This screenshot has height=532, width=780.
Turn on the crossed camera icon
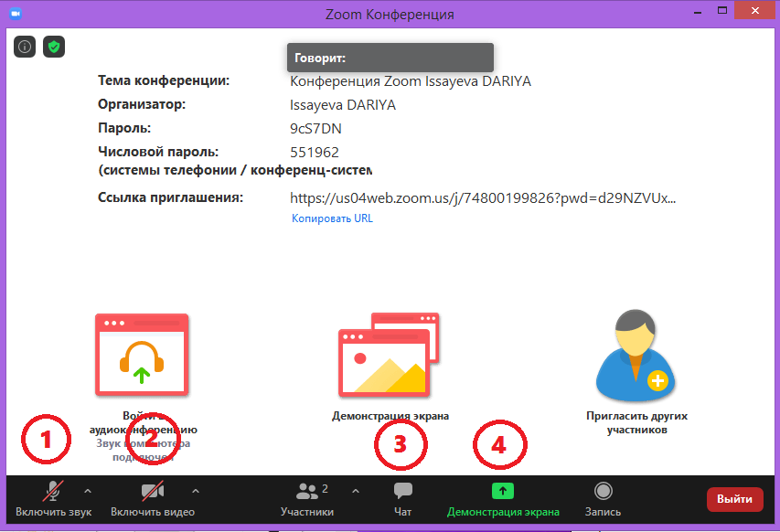point(153,491)
